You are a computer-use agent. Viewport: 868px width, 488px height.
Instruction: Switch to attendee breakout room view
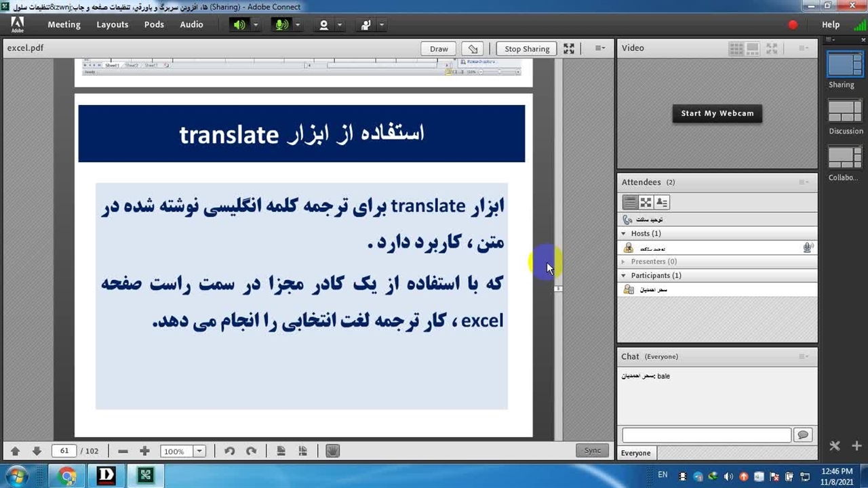click(646, 203)
